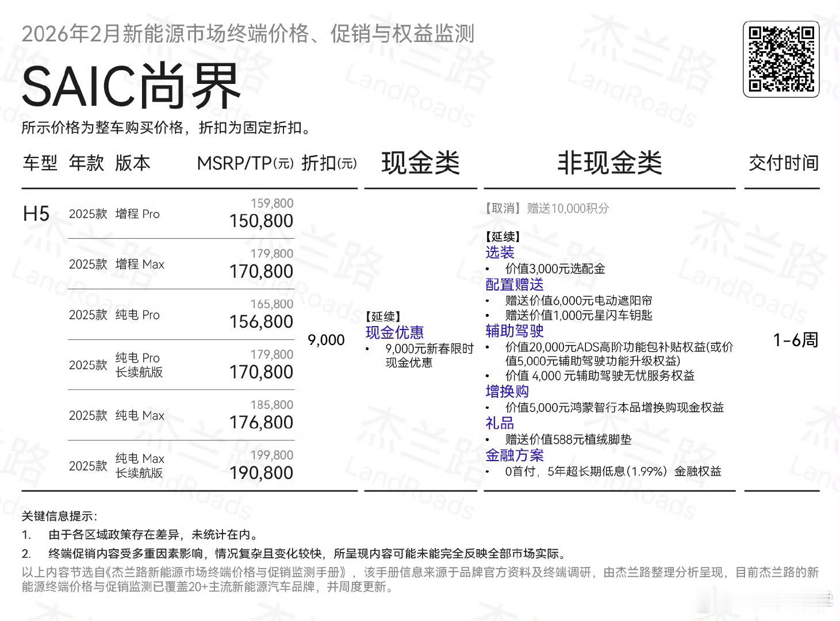840x621 pixels.
Task: Click the 电动遮阳帘 gift bullet
Action: (x=569, y=300)
